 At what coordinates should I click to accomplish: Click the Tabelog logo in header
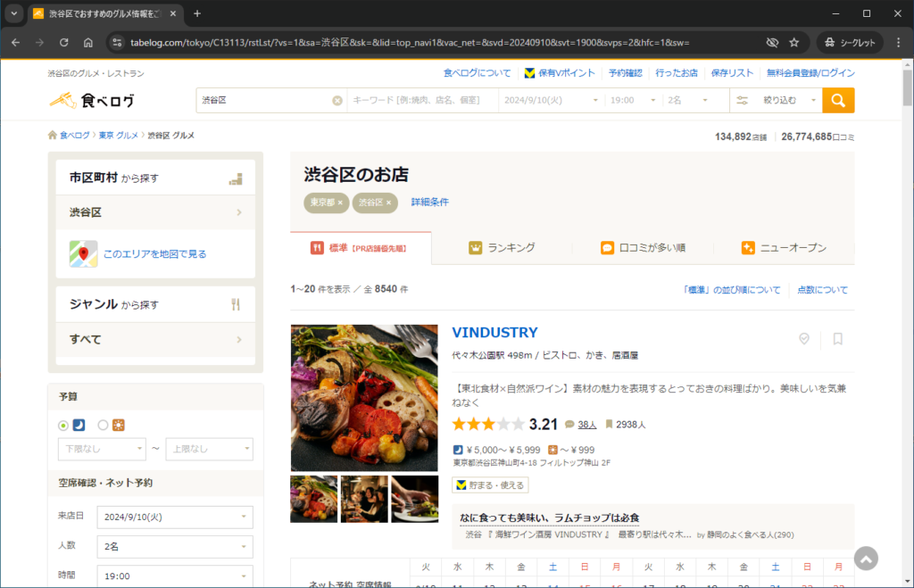[x=92, y=101]
